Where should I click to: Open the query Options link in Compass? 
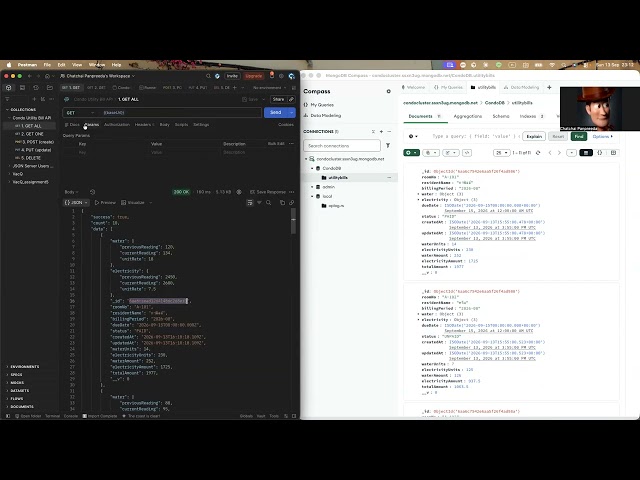pyautogui.click(x=602, y=137)
